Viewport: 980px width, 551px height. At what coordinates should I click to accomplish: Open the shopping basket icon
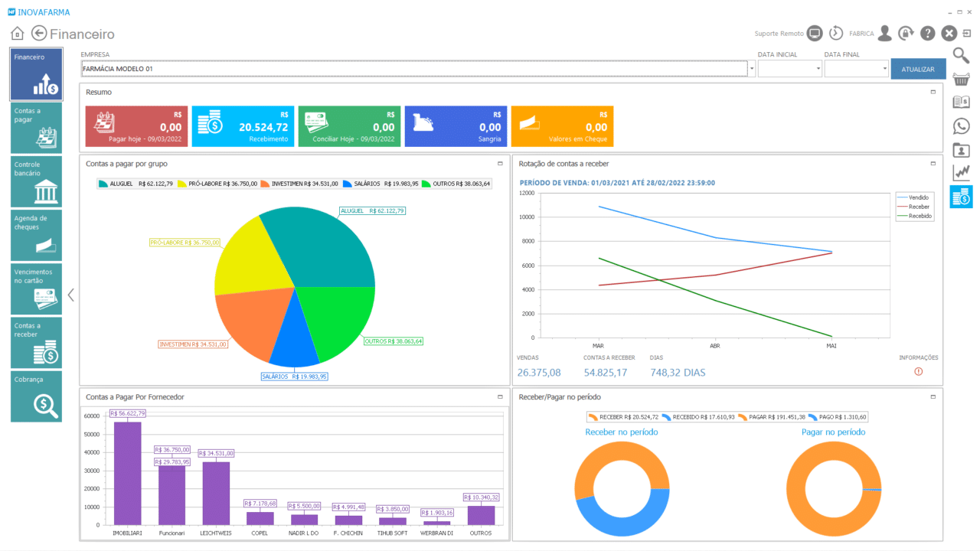[961, 79]
